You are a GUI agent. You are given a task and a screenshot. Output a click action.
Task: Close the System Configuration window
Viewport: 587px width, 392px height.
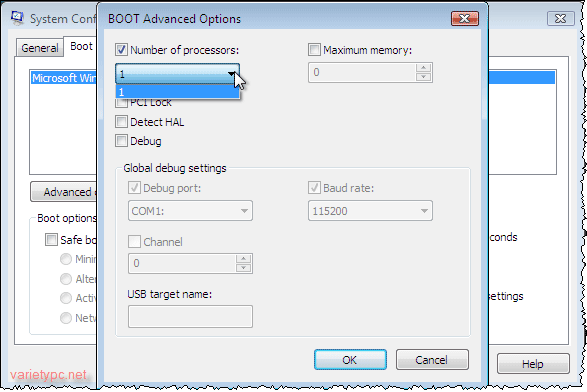pos(560,18)
